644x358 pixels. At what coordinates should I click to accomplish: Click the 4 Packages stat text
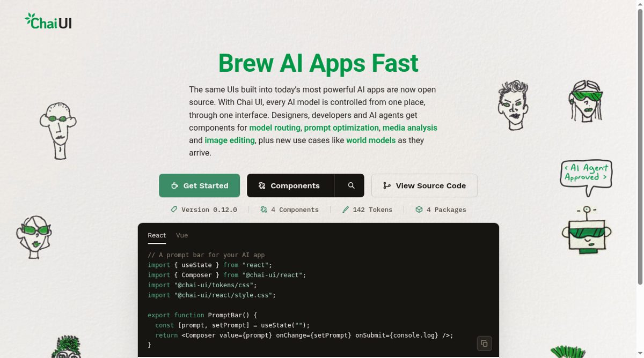[446, 210]
